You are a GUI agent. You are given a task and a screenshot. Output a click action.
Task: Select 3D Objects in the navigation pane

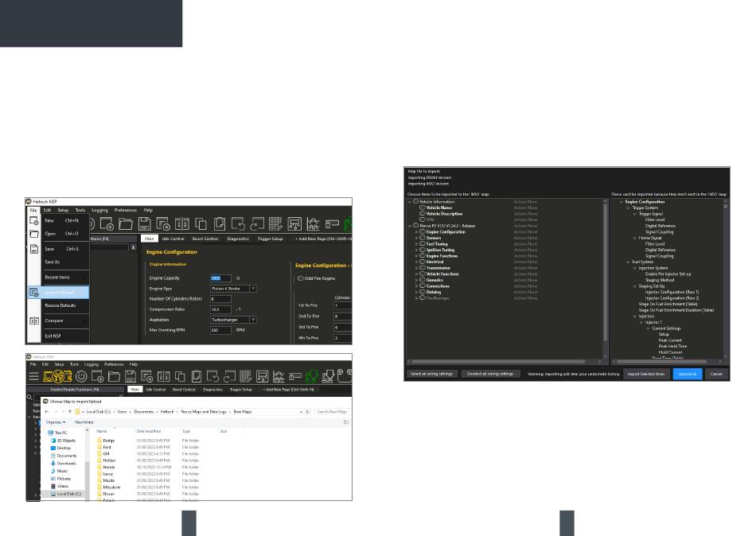click(x=66, y=440)
